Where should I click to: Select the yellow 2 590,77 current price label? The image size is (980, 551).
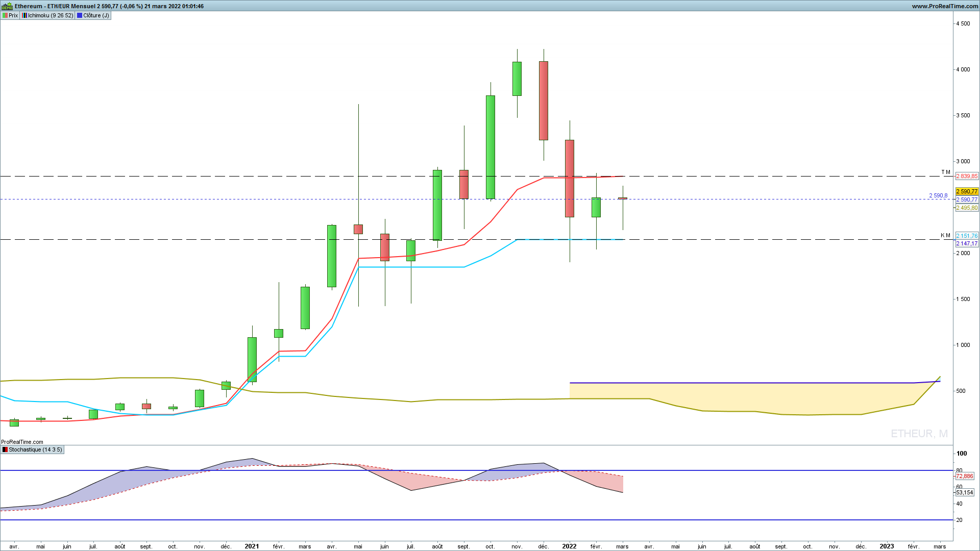[967, 191]
